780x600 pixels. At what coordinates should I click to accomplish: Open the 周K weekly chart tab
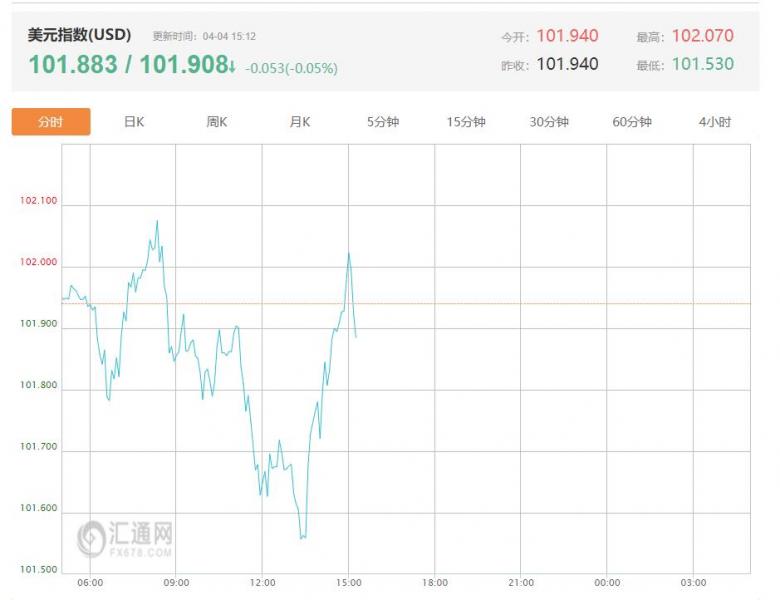pyautogui.click(x=217, y=122)
